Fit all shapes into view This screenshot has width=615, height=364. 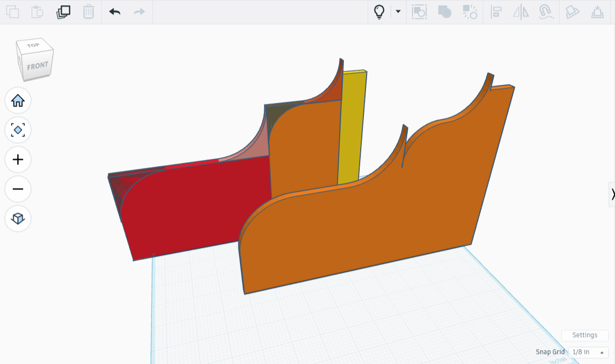18,130
